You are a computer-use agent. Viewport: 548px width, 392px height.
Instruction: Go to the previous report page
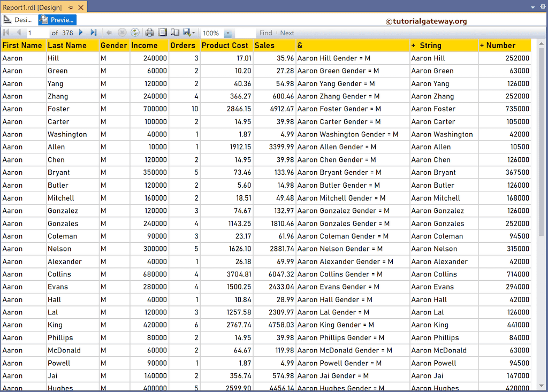(x=19, y=33)
